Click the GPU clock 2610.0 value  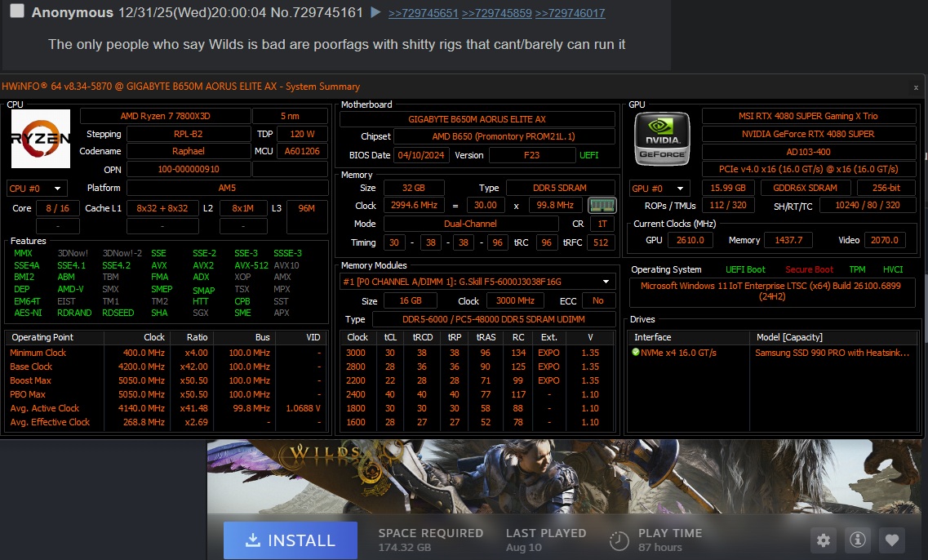point(690,240)
